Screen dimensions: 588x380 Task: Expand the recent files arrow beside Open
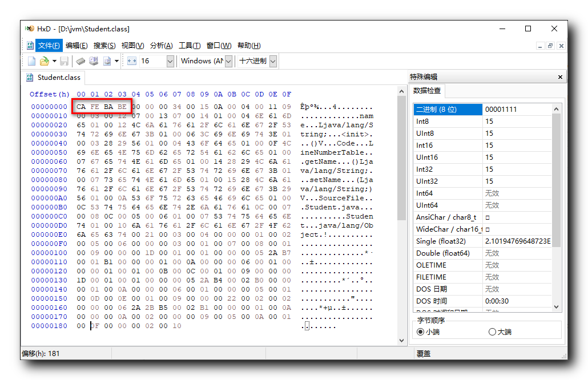coord(54,61)
